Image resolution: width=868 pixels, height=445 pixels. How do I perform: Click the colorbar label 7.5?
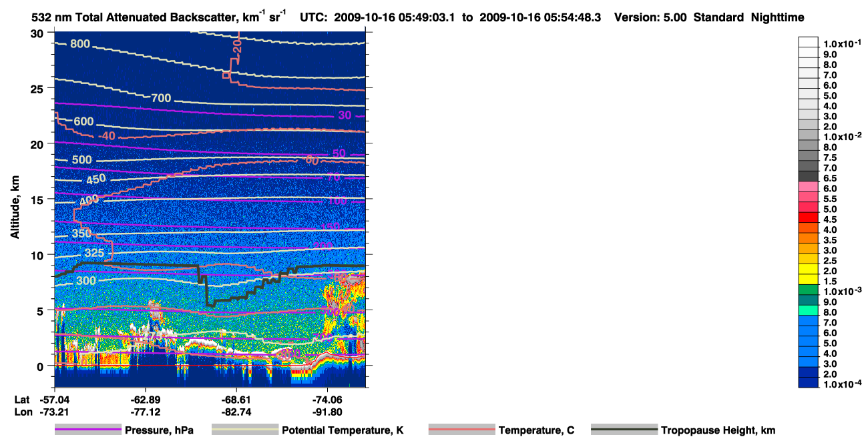click(830, 157)
